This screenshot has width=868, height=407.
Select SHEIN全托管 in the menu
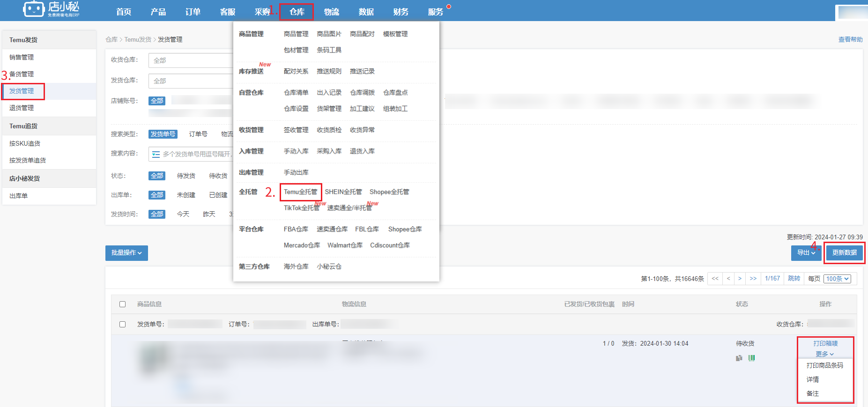pos(343,192)
